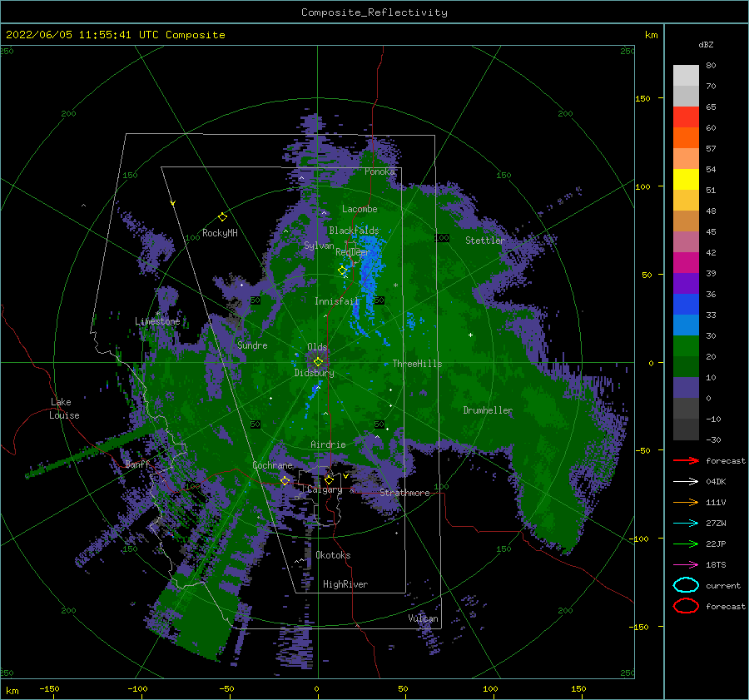Click the Vulcan label
This screenshot has height=700, width=749.
coord(423,618)
